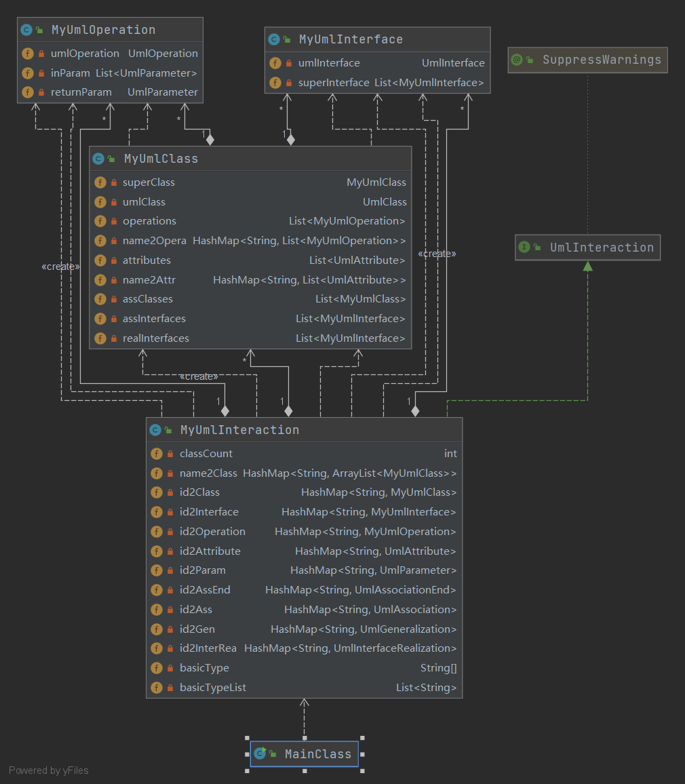This screenshot has height=784, width=685.
Task: Click the MyUmlClass type of superClass
Action: tap(376, 182)
